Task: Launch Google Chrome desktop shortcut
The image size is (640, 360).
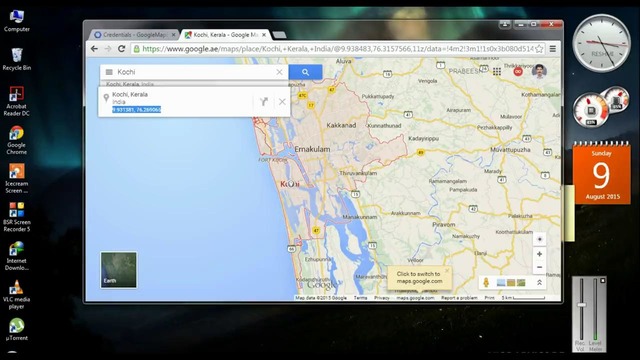Action: [17, 140]
